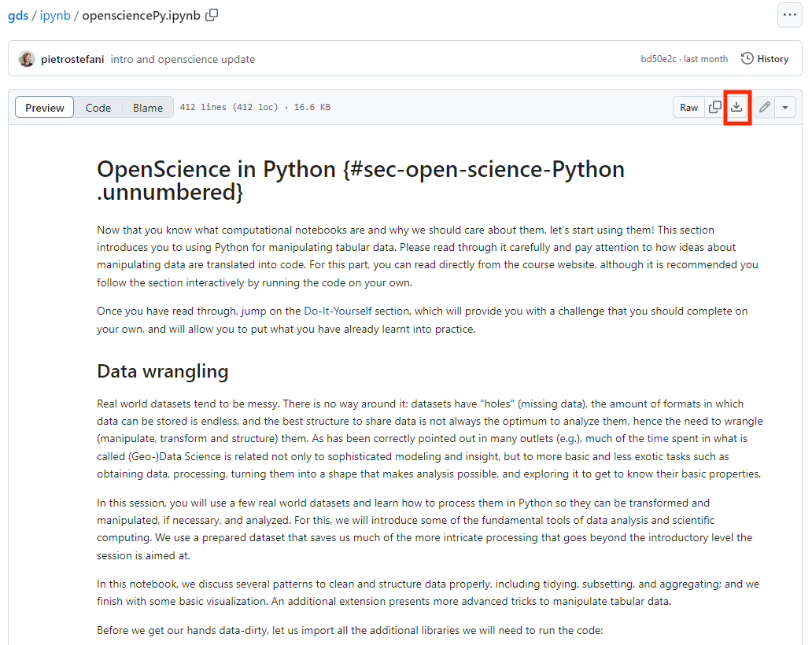Click pietrostefani's avatar image
Viewport: 812px width, 645px height.
click(27, 59)
